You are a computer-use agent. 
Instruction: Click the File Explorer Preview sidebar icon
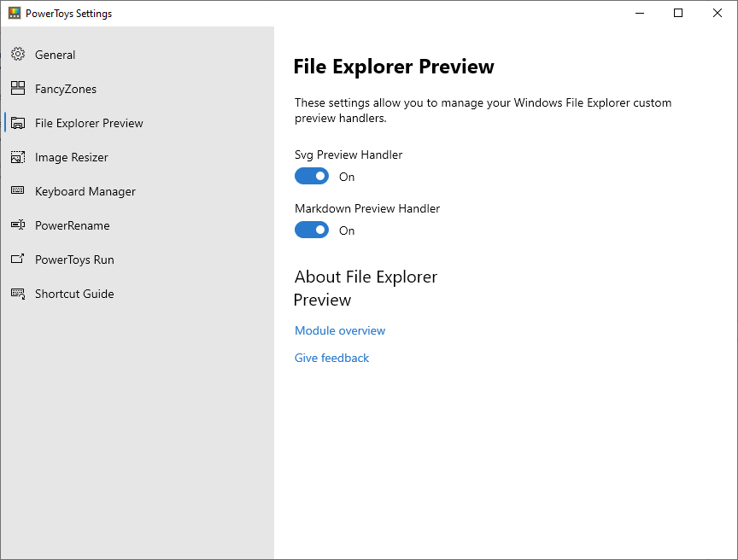pos(18,123)
